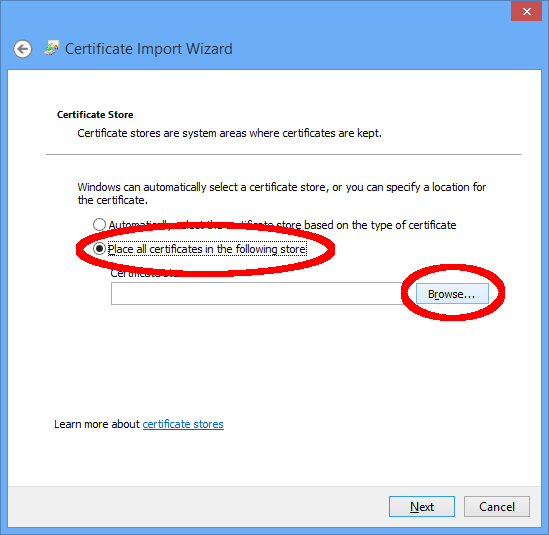Open the Browse store dialog
549x535 pixels.
452,293
